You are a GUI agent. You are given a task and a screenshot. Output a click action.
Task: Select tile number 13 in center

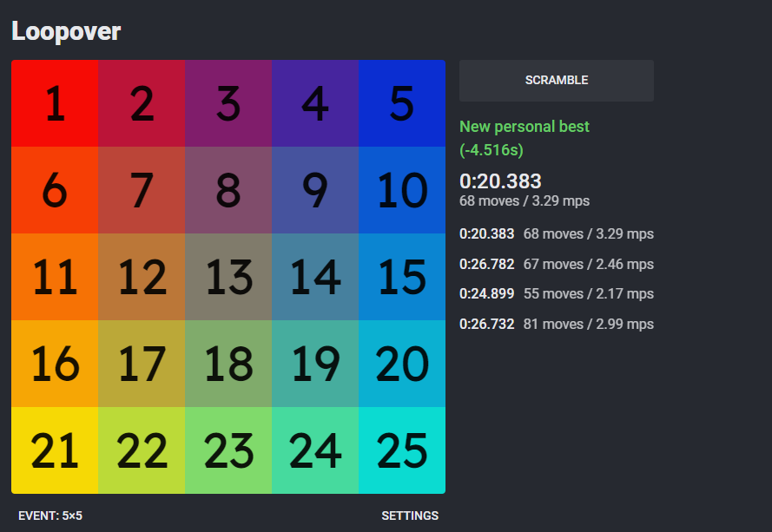[228, 277]
